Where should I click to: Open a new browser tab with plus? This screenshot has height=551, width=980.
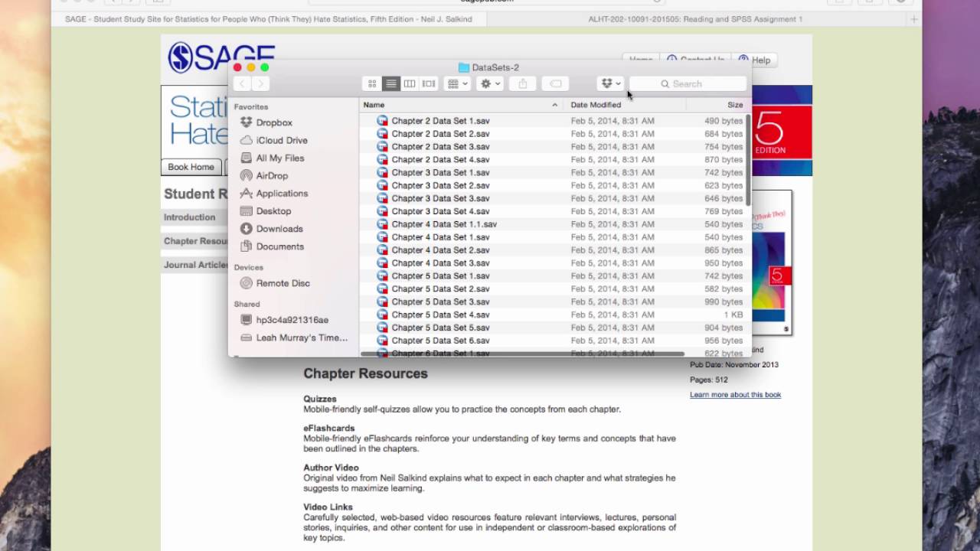(x=914, y=19)
